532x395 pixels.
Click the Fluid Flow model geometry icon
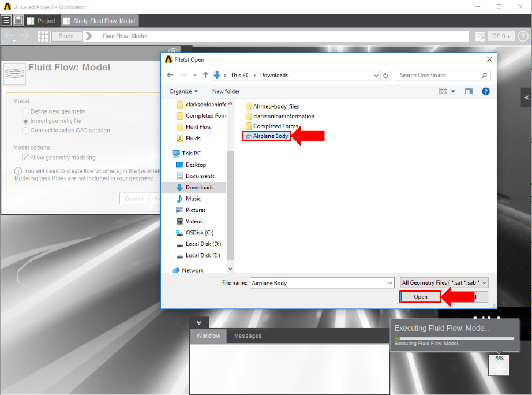[14, 73]
